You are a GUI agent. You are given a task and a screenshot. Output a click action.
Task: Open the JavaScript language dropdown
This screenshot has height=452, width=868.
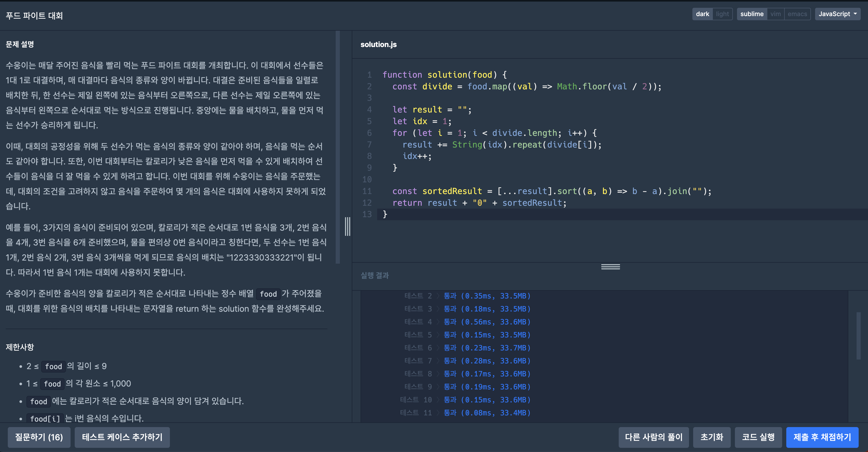(837, 14)
